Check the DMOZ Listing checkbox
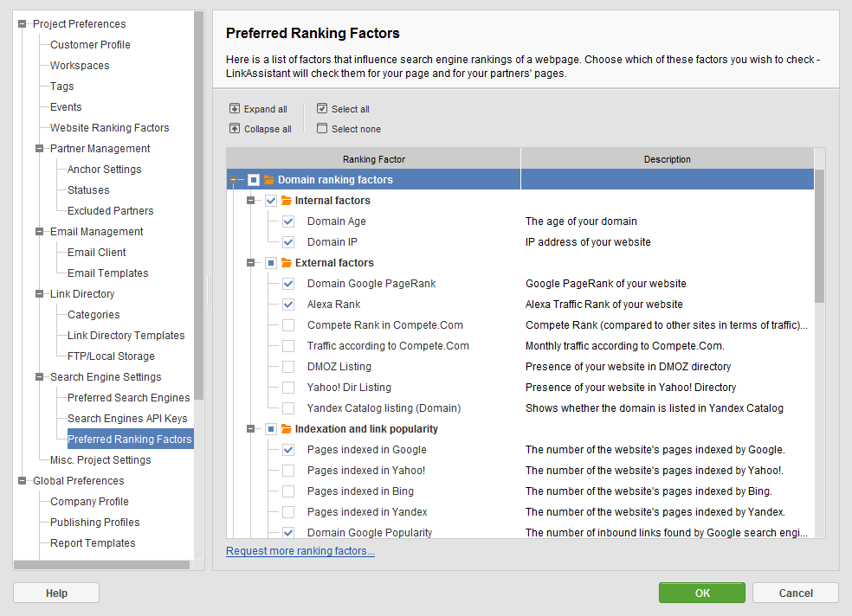 click(288, 367)
